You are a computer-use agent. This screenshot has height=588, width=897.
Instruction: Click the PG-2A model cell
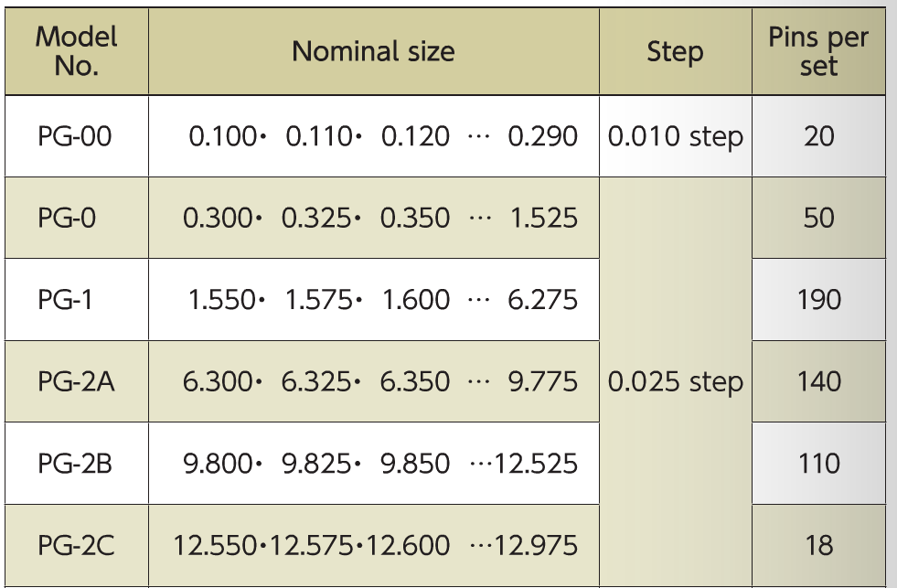click(77, 381)
